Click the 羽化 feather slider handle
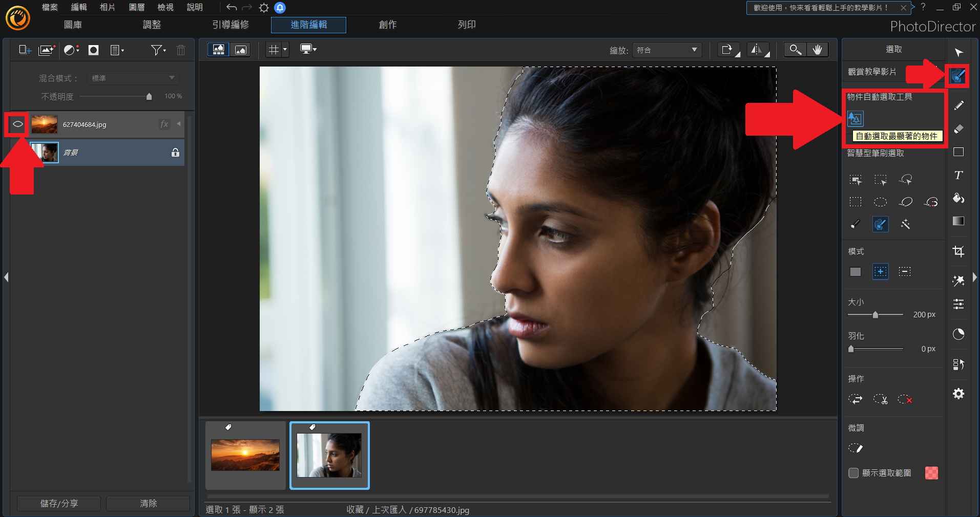The height and width of the screenshot is (517, 980). [x=851, y=349]
